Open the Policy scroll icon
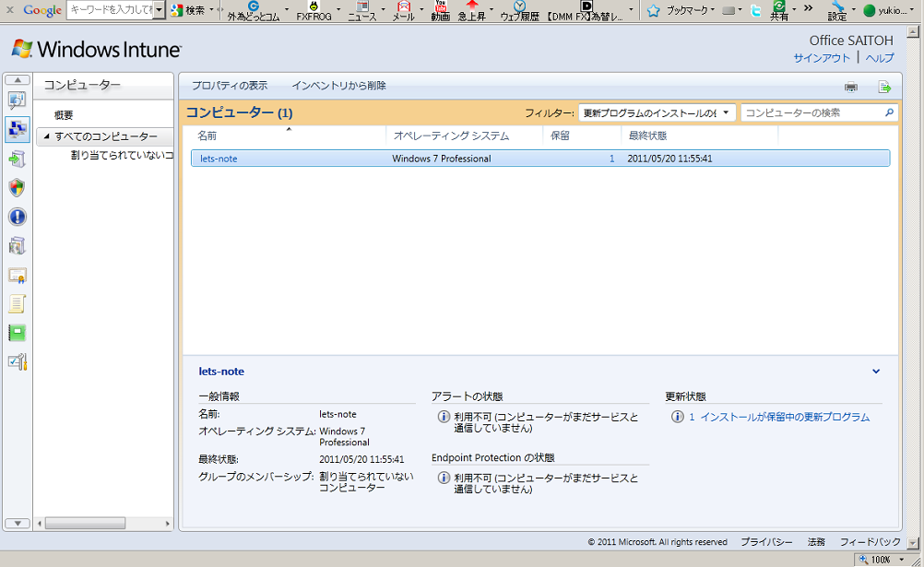The height and width of the screenshot is (567, 924). (17, 303)
